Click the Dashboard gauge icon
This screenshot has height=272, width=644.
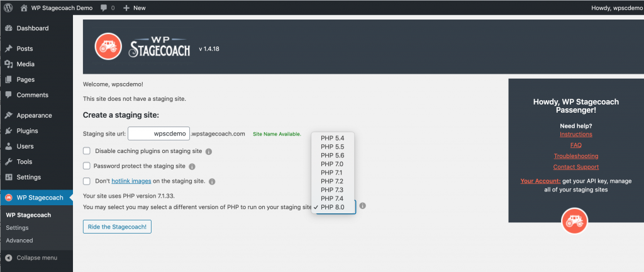(x=9, y=28)
